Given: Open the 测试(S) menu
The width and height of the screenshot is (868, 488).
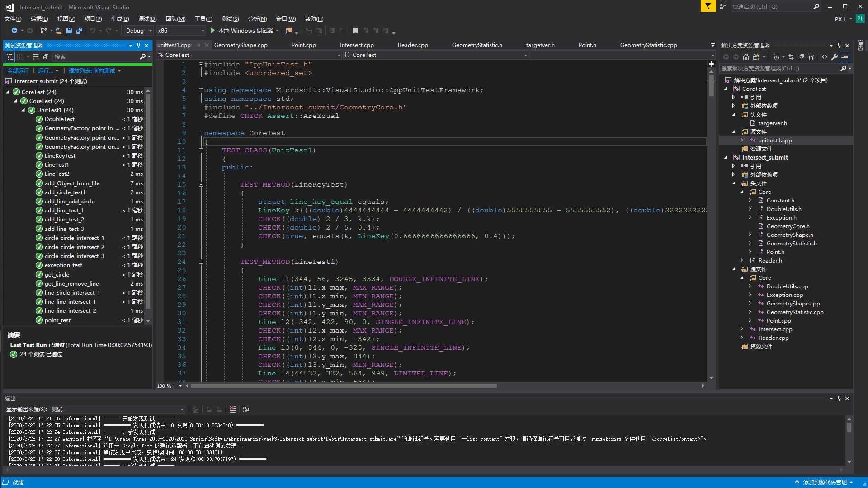Looking at the screenshot, I should coord(230,19).
